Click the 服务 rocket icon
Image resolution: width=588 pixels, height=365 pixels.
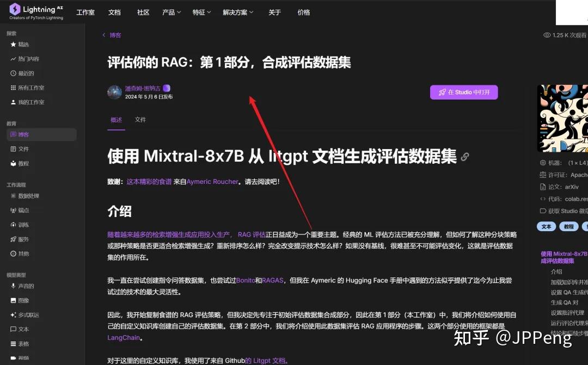12,239
